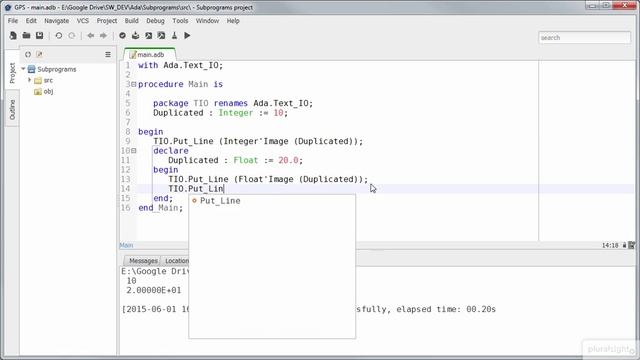The height and width of the screenshot is (360, 640).
Task: Click the 'with Ada.Text_IO;' line
Action: click(x=181, y=65)
